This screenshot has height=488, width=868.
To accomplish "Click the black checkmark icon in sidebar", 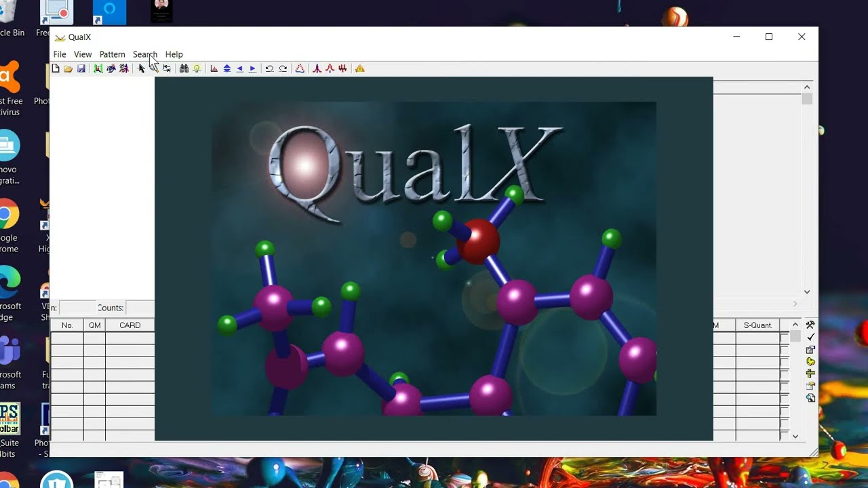I will (810, 337).
